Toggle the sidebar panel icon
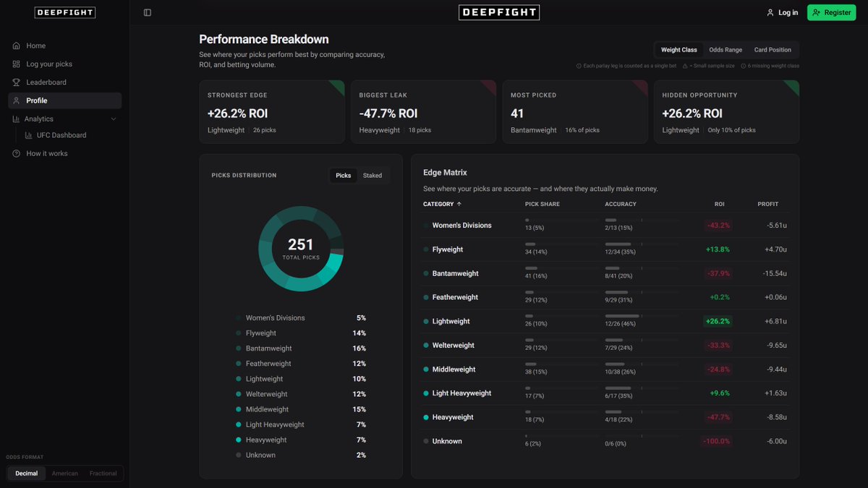Image resolution: width=868 pixels, height=488 pixels. [x=148, y=12]
